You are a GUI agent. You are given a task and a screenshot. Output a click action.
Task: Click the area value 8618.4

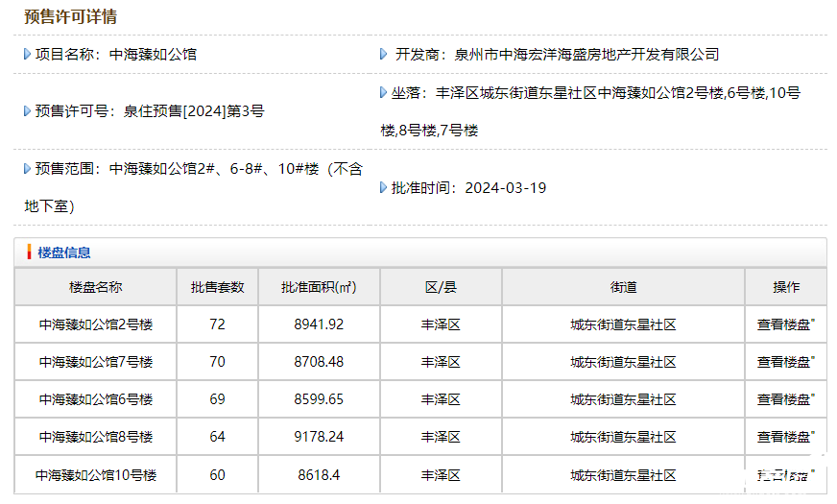(319, 475)
